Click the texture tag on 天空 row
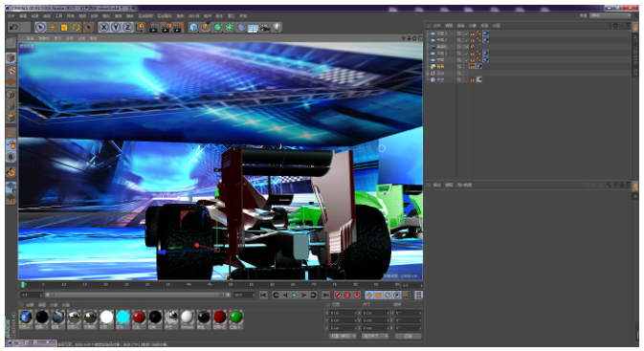 (478, 79)
